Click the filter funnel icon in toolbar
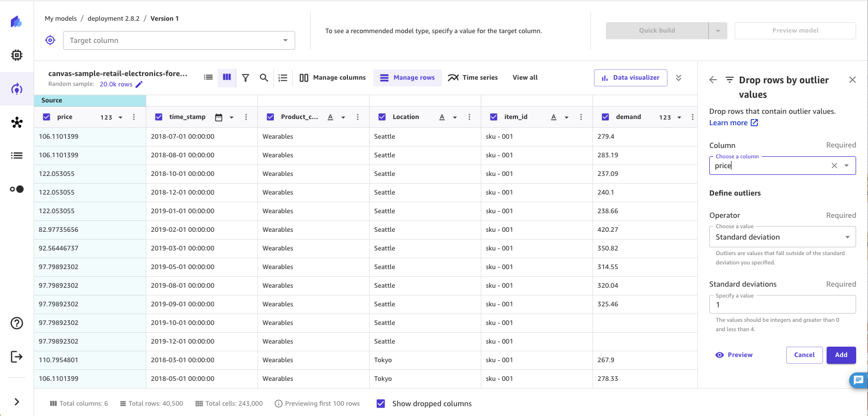 click(246, 78)
